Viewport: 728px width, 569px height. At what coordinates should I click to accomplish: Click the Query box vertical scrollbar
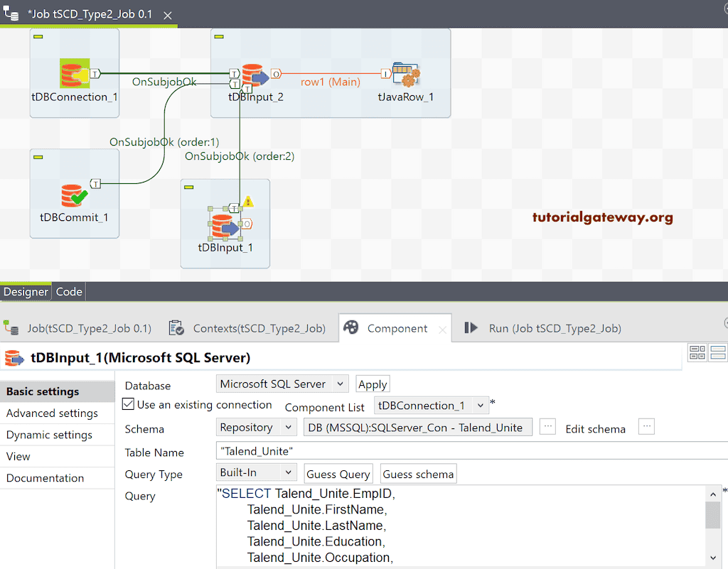pos(712,515)
